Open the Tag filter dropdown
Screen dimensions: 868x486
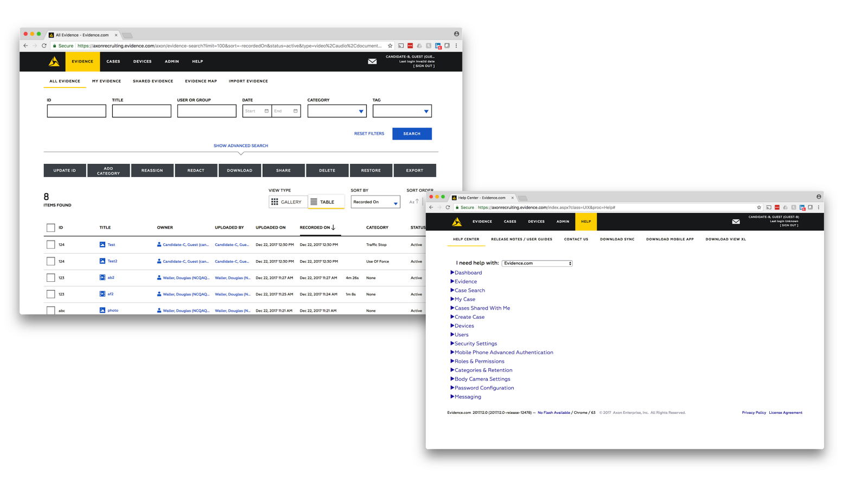[x=402, y=111]
